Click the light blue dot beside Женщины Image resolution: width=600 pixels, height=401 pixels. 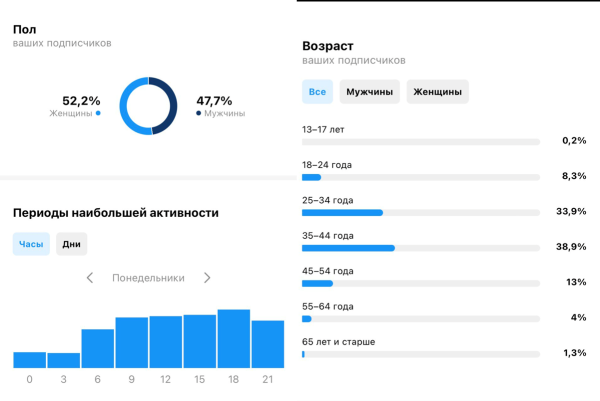click(x=98, y=114)
